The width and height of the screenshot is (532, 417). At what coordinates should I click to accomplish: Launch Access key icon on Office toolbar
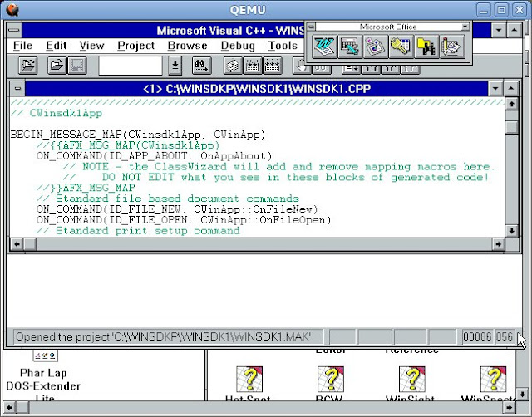pyautogui.click(x=401, y=47)
